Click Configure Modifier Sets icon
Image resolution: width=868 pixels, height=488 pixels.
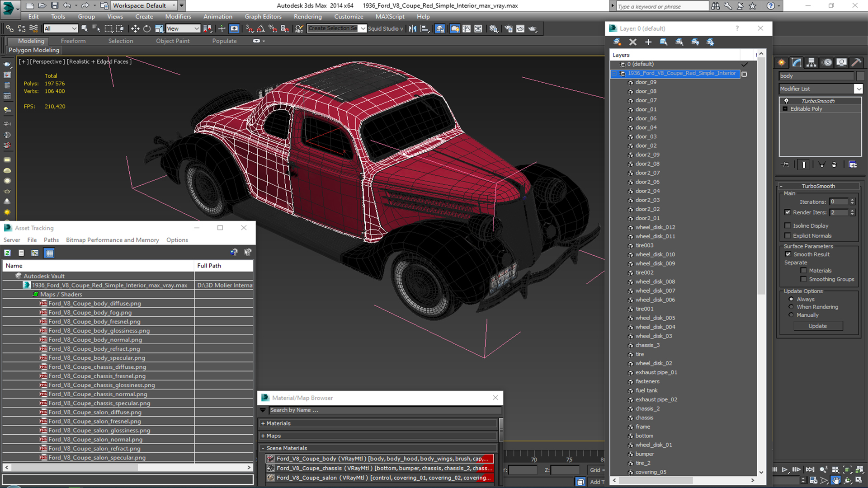point(853,164)
